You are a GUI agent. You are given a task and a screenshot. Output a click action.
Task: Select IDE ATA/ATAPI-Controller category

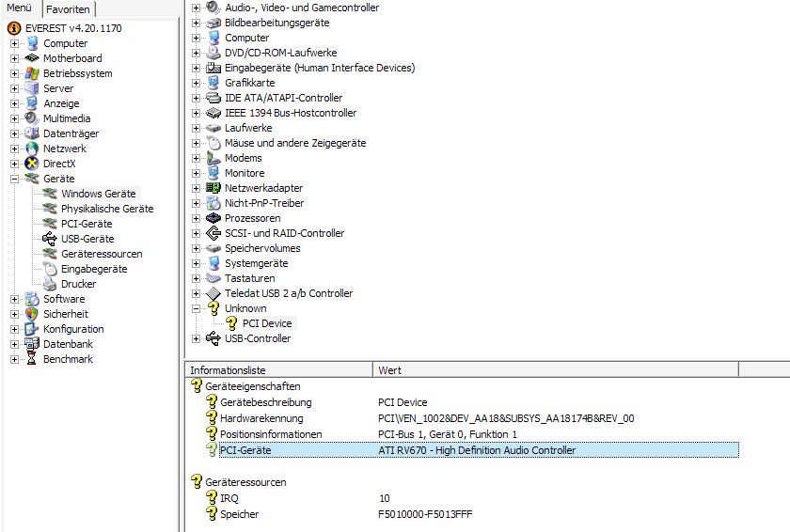click(284, 98)
